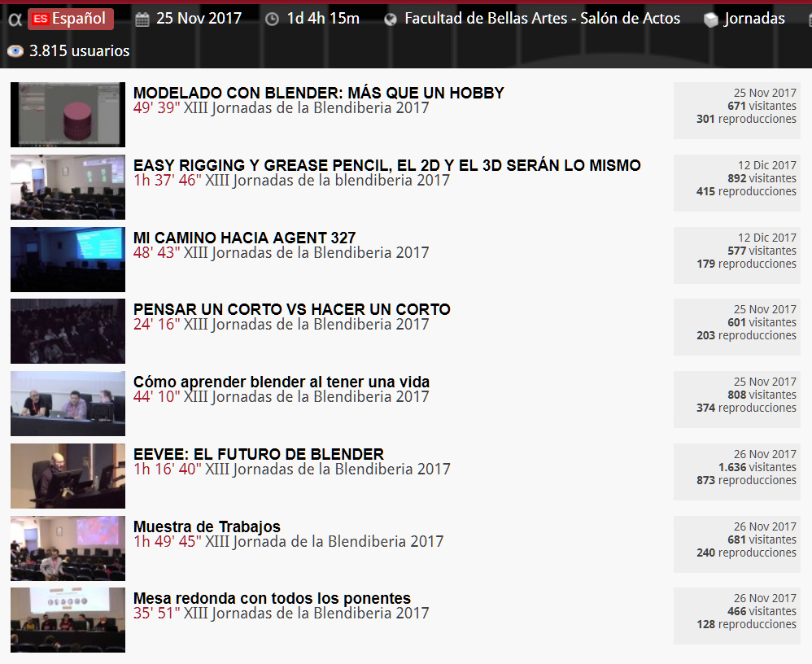Click 203 reproducciones stats text
This screenshot has width=812, height=664.
pyautogui.click(x=746, y=335)
